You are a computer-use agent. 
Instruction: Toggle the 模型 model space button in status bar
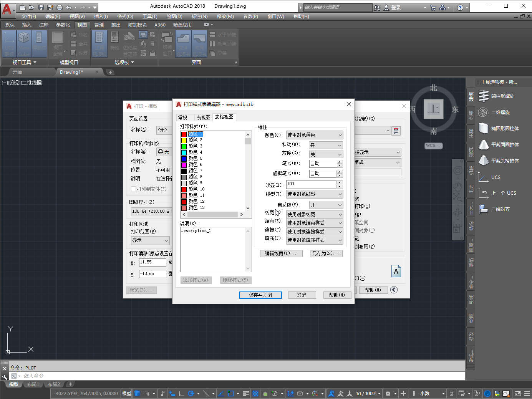(x=127, y=394)
